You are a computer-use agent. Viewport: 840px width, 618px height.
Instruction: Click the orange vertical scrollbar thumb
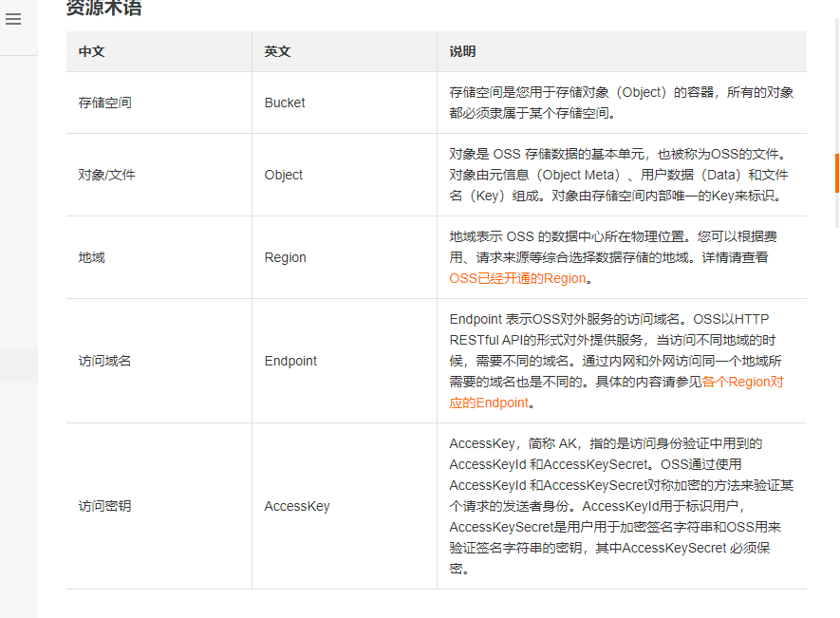pyautogui.click(x=837, y=173)
